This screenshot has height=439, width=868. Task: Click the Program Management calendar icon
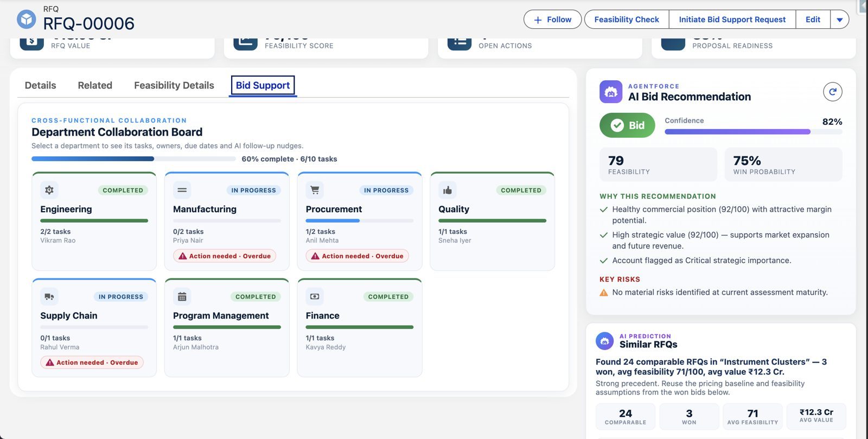182,296
